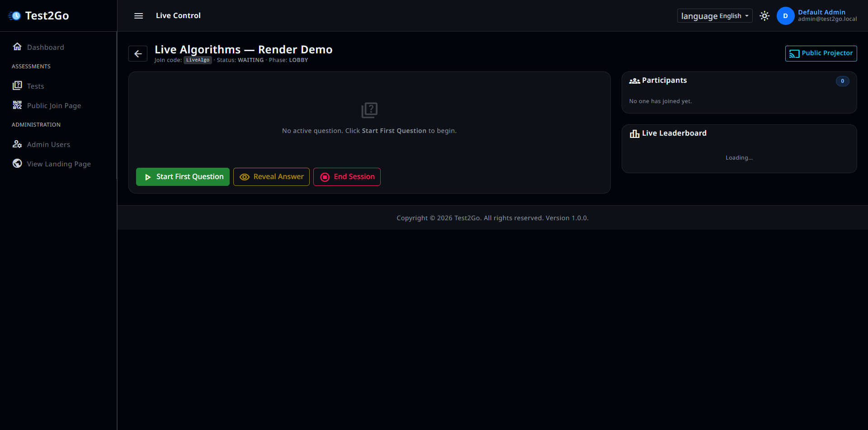Open Tests in sidebar
Viewport: 868px width, 430px height.
coord(35,86)
